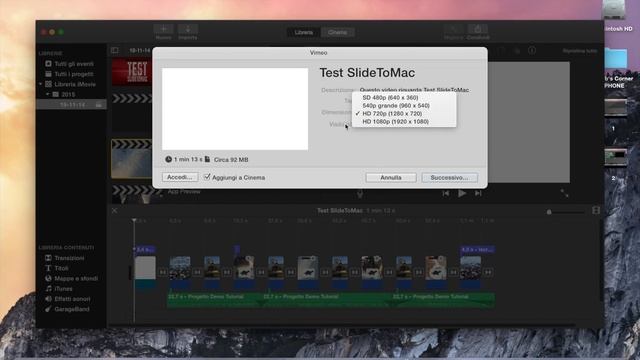640x360 pixels.
Task: Skip to next clip
Action: click(x=478, y=193)
